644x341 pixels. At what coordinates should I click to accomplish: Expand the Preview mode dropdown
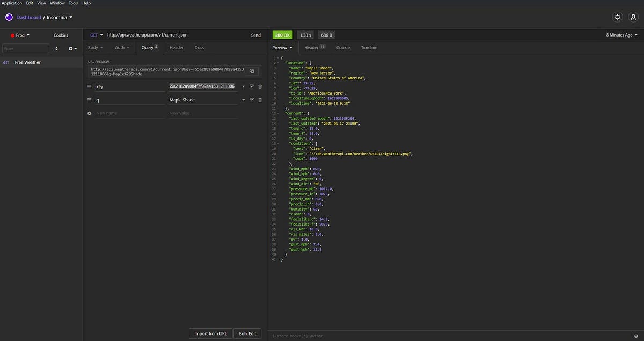[282, 47]
